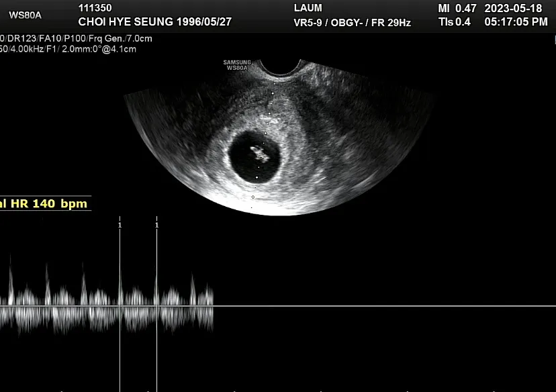Click the TIs 0.4 value

[x=455, y=21]
